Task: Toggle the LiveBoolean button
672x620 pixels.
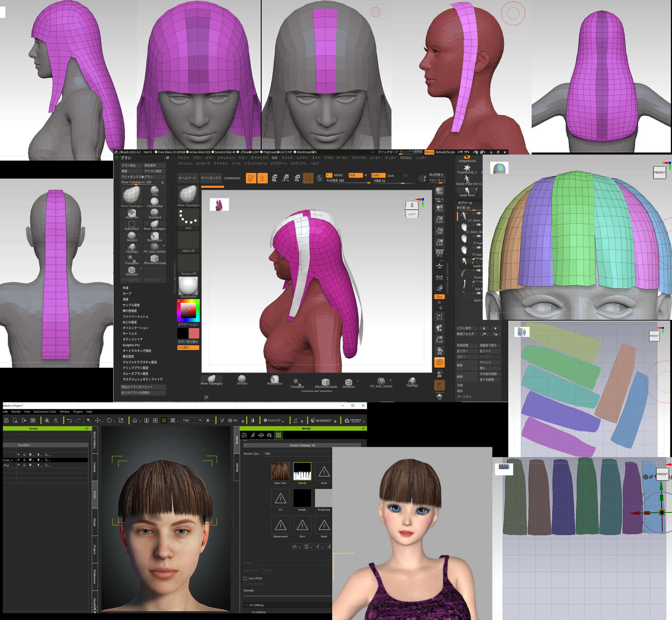Action: point(232,178)
